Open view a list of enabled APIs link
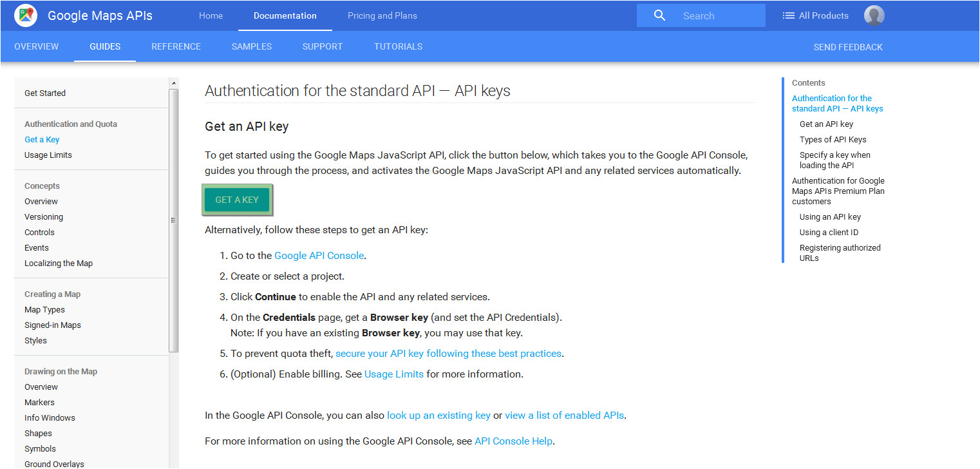The image size is (980, 469). [564, 416]
